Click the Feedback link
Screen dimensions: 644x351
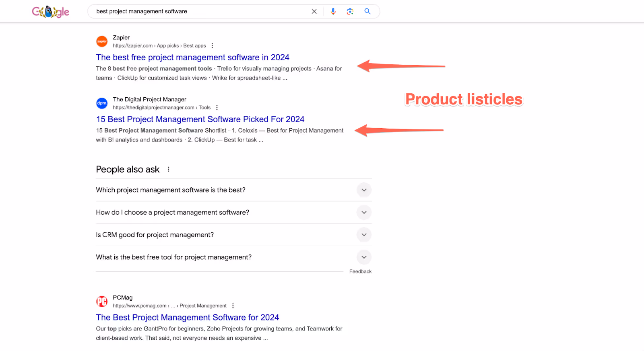coord(360,272)
